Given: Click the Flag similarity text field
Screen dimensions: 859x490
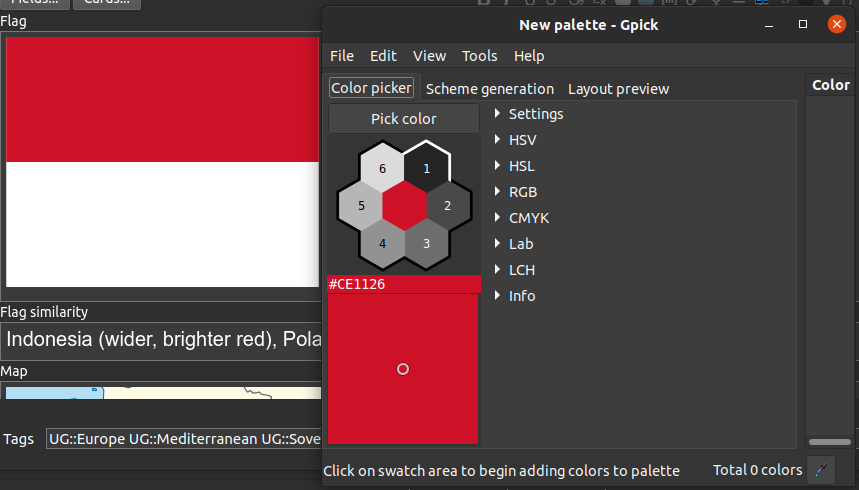Looking at the screenshot, I should click(162, 340).
